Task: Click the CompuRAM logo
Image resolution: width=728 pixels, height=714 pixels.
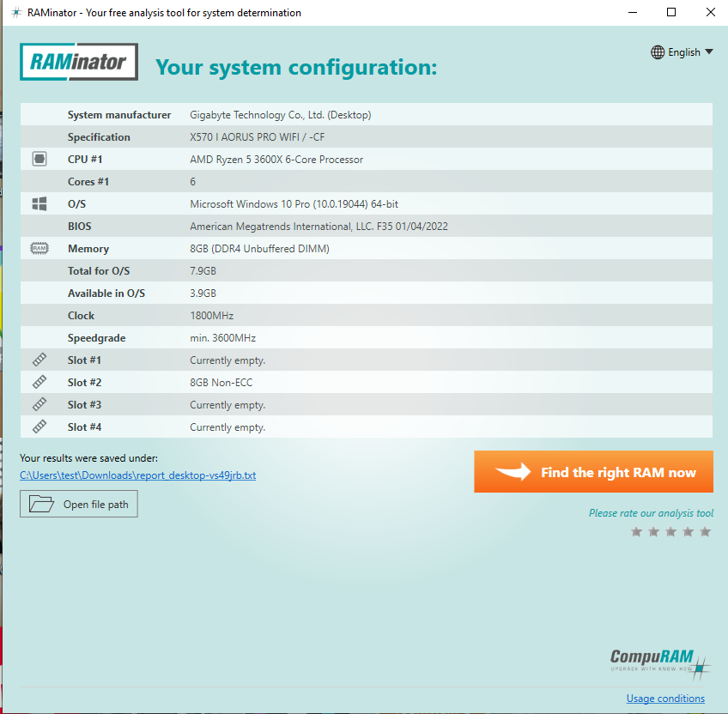Action: coord(660,664)
